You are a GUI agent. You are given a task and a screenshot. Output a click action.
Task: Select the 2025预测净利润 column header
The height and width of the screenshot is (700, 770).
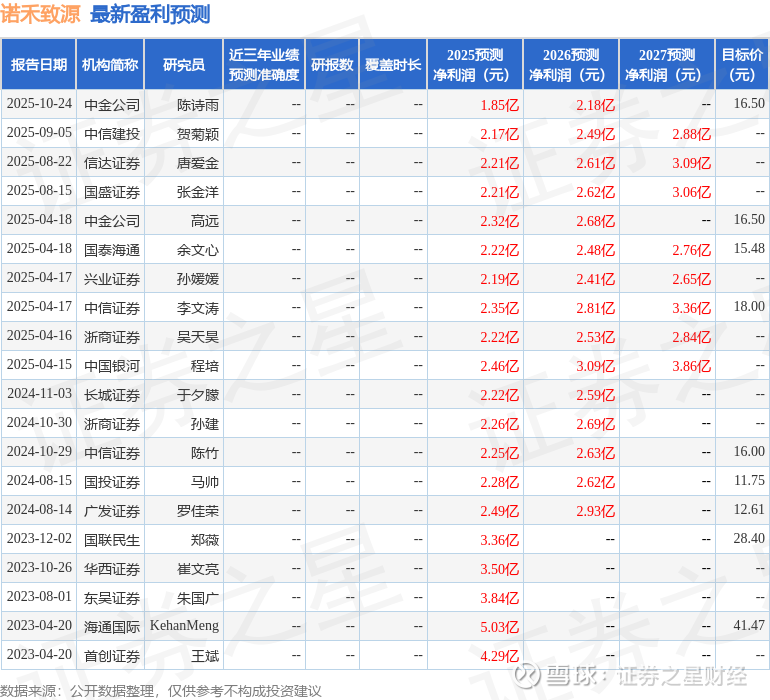[475, 64]
